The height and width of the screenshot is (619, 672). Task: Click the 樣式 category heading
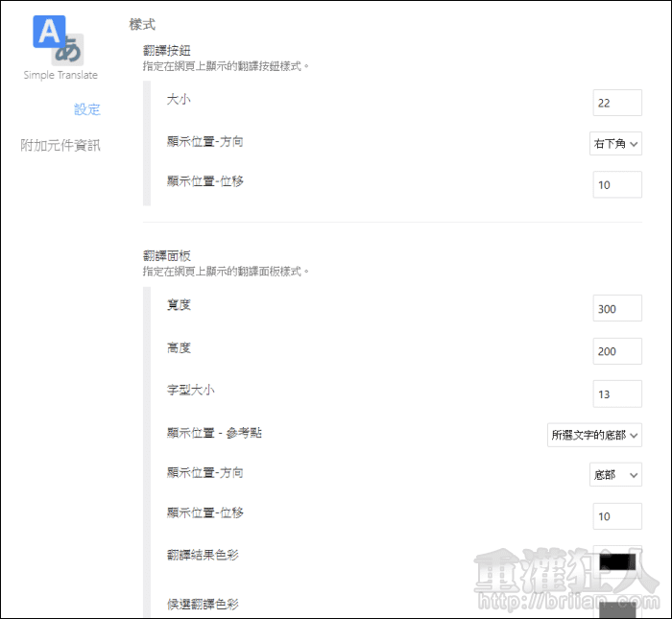point(142,24)
